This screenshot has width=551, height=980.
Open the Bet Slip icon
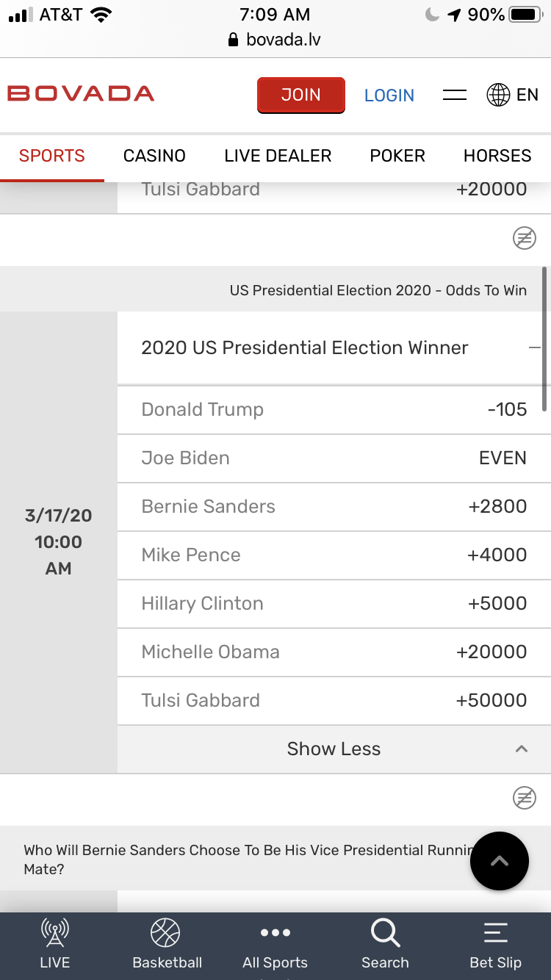pyautogui.click(x=496, y=933)
